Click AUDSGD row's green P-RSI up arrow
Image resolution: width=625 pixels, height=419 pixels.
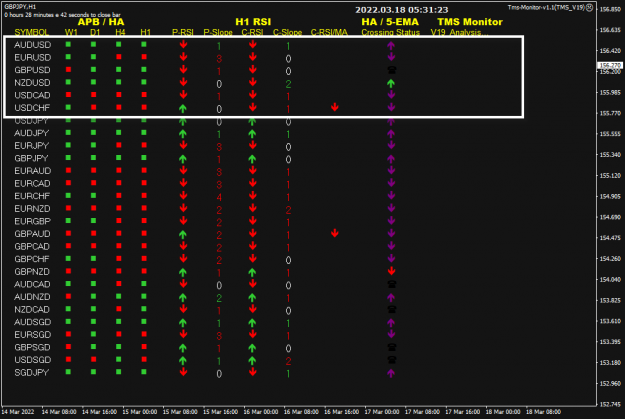pyautogui.click(x=183, y=322)
